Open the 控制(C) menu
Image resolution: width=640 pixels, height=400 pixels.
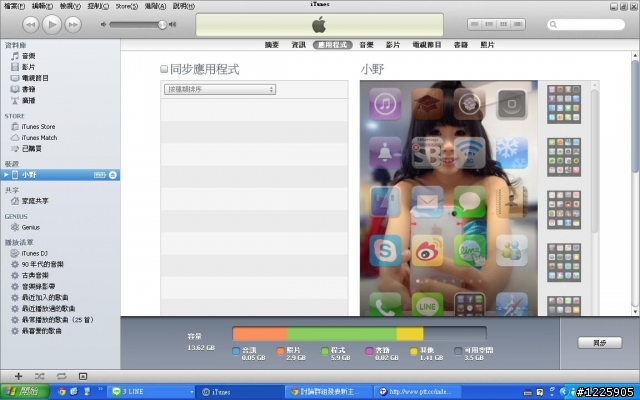click(98, 6)
